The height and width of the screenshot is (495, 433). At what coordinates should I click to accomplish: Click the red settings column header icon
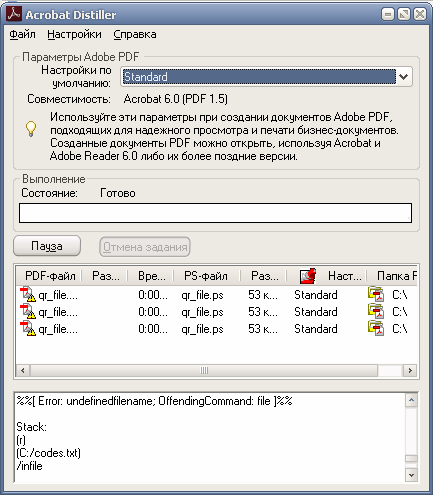307,276
